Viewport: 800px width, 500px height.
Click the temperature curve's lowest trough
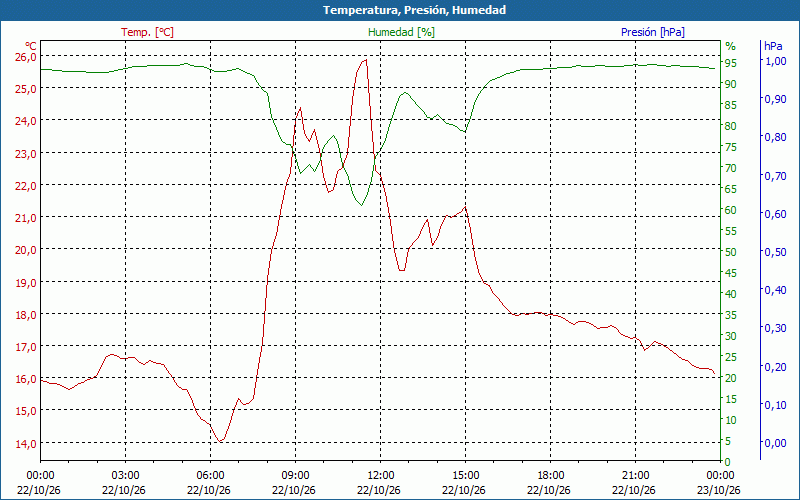(220, 441)
